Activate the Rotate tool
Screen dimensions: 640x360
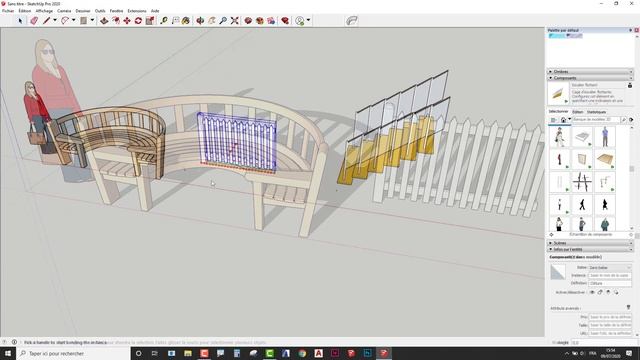138,21
